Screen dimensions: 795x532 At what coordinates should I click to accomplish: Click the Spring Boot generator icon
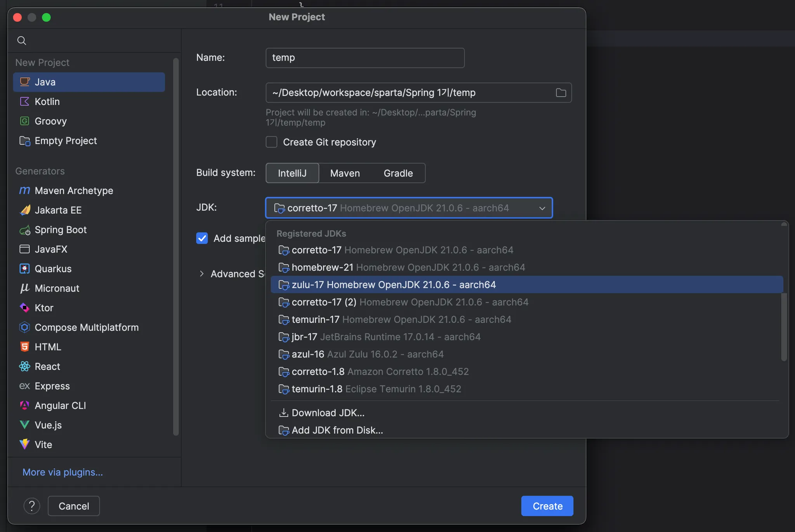[25, 230]
